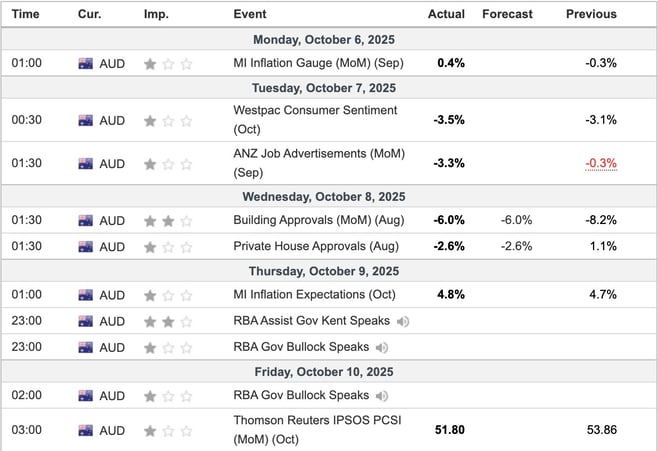The width and height of the screenshot is (658, 451).
Task: Click speaker icon next to Thursday's RBA Gov Bullock Speaks
Action: pyautogui.click(x=380, y=347)
